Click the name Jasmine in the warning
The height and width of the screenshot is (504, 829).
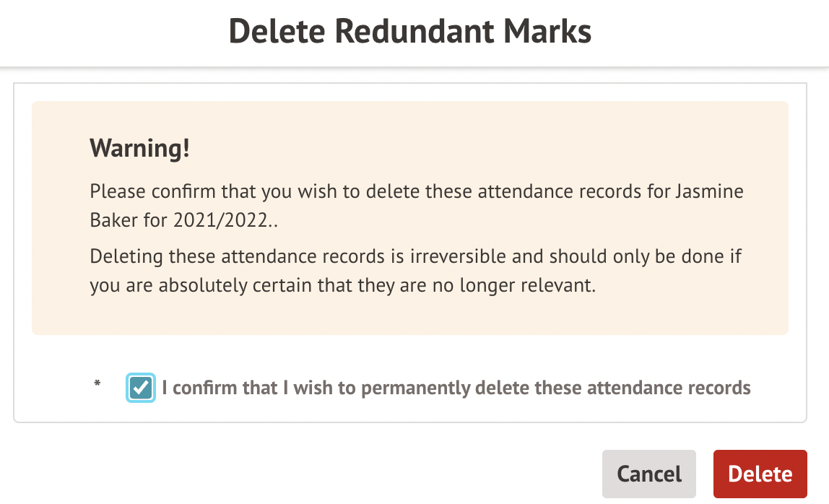(x=709, y=192)
